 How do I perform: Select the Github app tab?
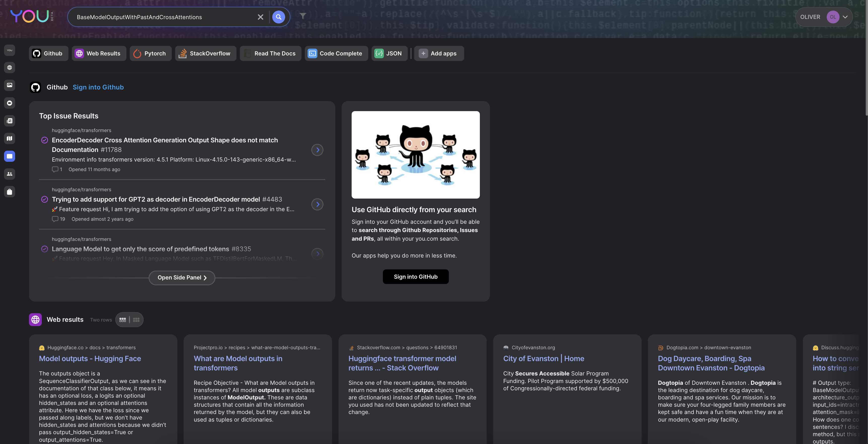(49, 53)
